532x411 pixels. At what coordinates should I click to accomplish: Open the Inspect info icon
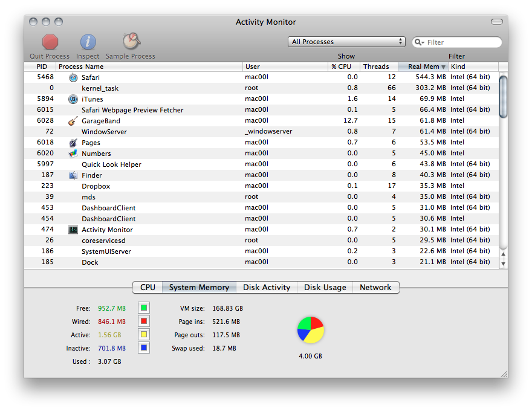[88, 42]
